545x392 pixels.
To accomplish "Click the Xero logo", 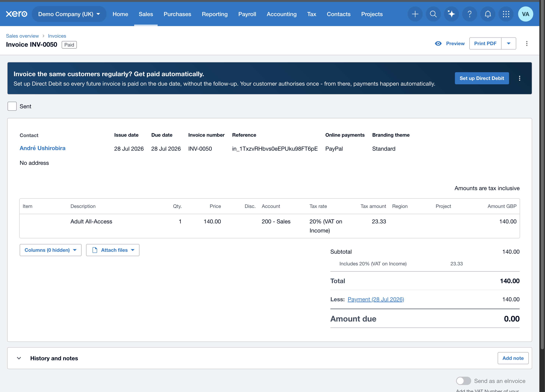I will pyautogui.click(x=16, y=14).
